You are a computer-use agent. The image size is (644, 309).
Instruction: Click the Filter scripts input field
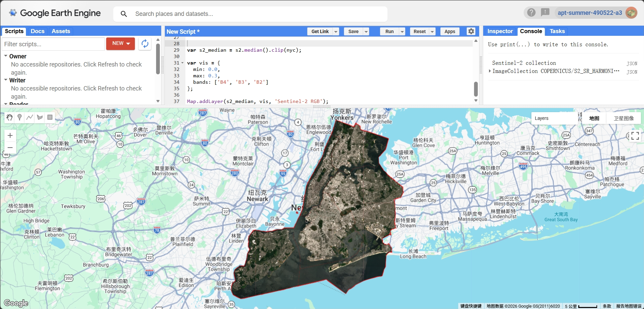point(53,44)
